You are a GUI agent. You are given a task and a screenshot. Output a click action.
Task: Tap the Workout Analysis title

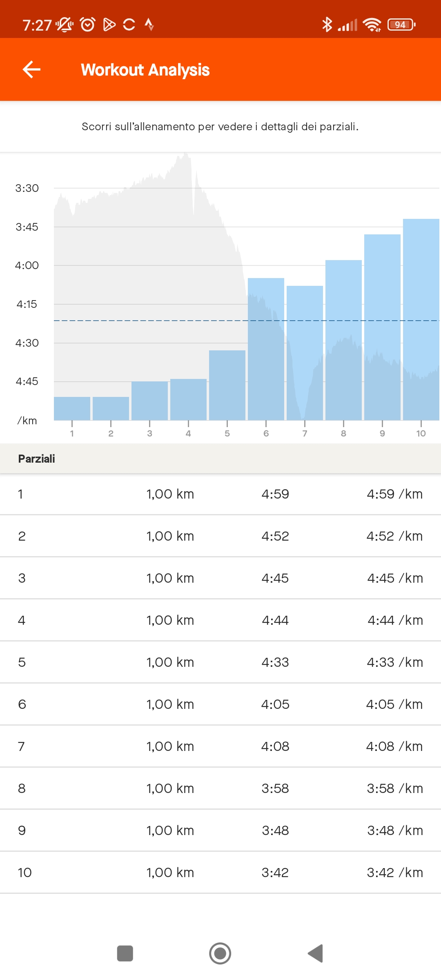(x=145, y=70)
